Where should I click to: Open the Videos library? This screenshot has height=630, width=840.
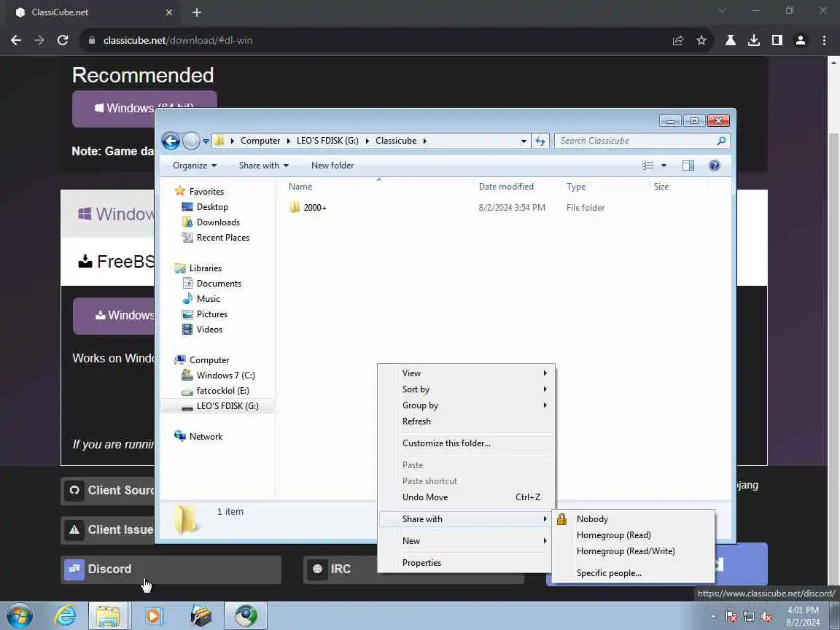[x=209, y=330]
